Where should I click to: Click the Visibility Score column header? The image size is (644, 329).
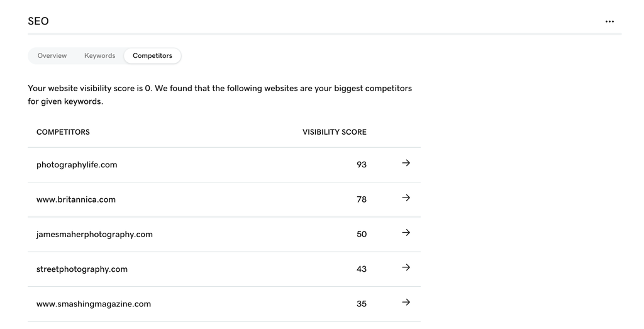click(x=334, y=132)
